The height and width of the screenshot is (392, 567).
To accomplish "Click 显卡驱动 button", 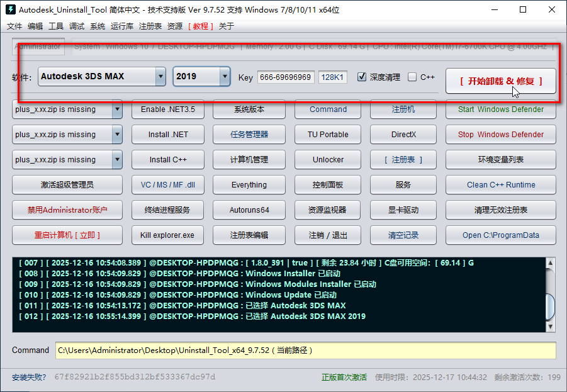I will point(403,210).
